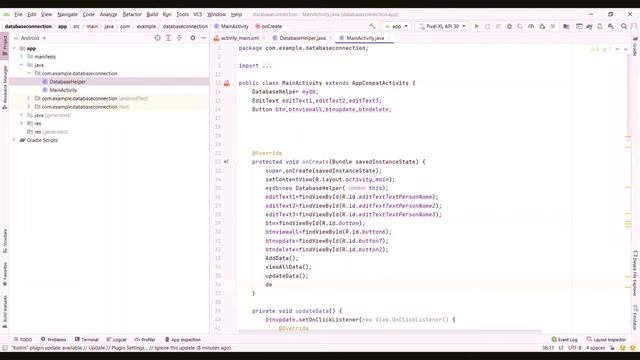Toggle the Gradle side tool window

pyautogui.click(x=635, y=46)
